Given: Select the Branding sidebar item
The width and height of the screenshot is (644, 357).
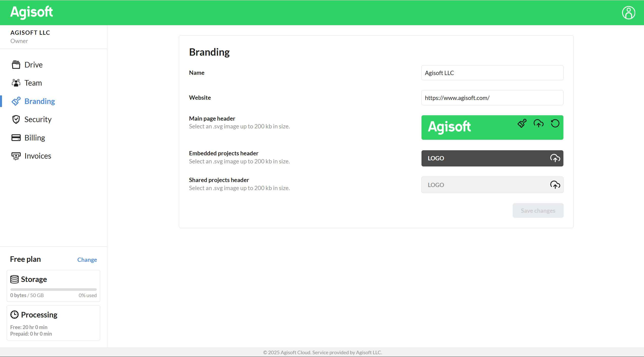Looking at the screenshot, I should (x=40, y=101).
